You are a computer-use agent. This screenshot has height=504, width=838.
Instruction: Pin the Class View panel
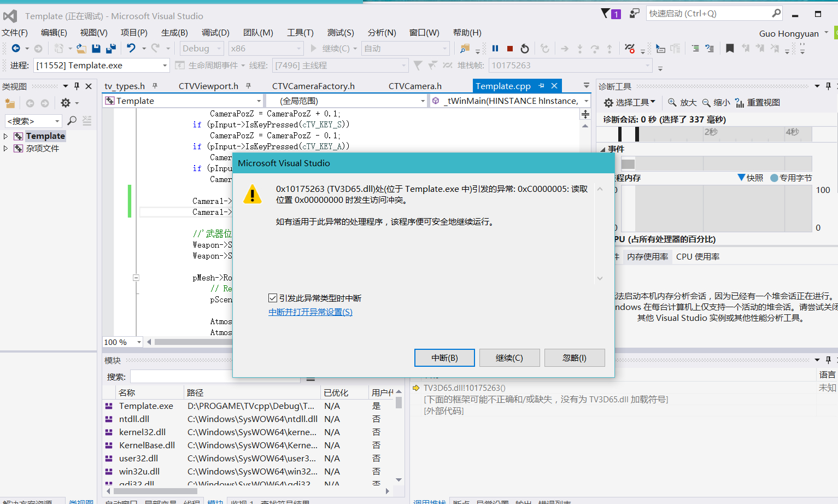77,86
